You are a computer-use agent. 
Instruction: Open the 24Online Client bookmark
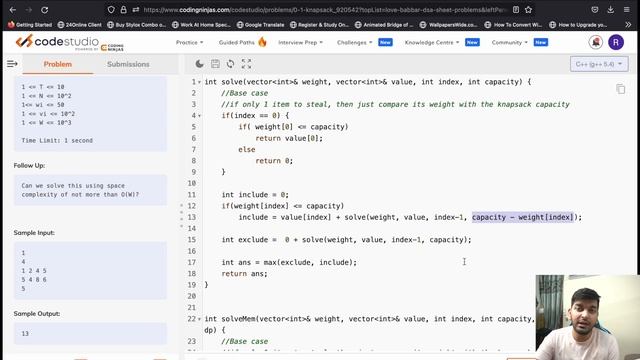[80, 25]
